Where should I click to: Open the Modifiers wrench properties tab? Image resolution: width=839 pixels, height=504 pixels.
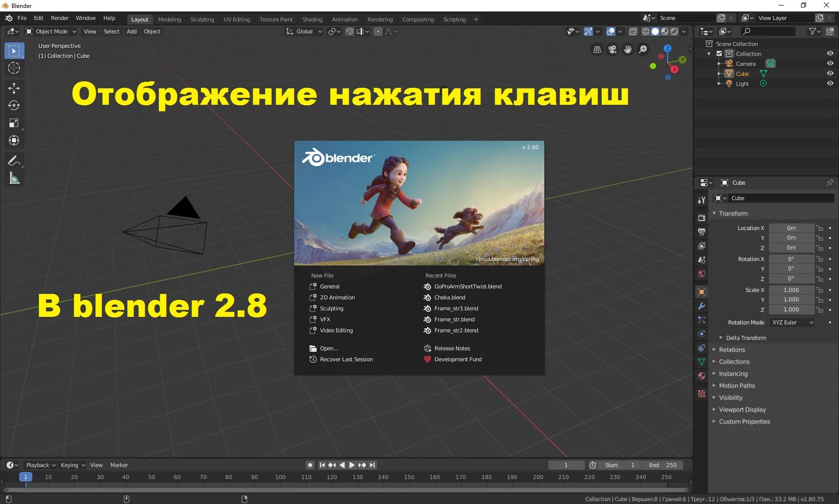coord(702,306)
